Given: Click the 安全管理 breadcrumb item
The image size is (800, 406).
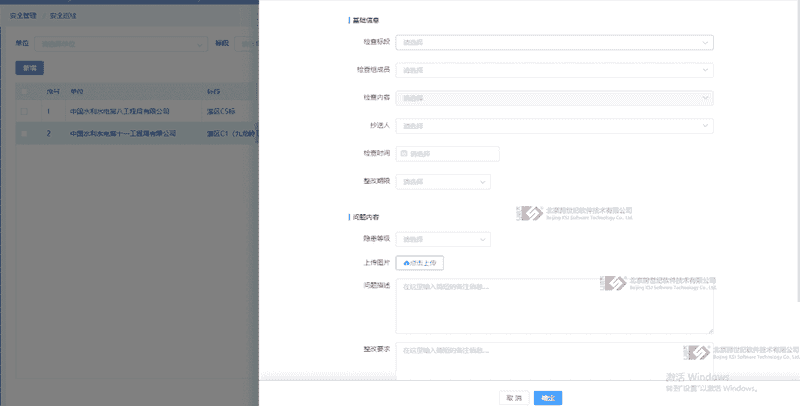Looking at the screenshot, I should point(23,16).
